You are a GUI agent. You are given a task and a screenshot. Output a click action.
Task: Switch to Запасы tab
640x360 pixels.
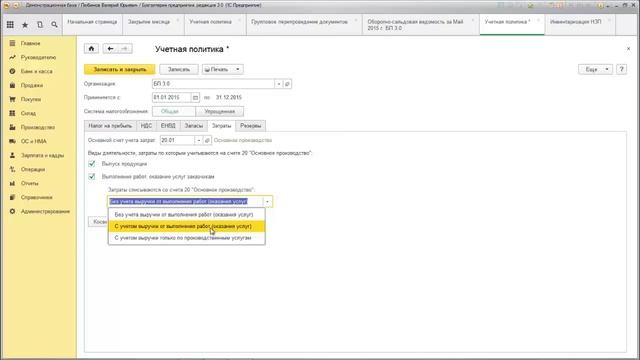(x=193, y=126)
